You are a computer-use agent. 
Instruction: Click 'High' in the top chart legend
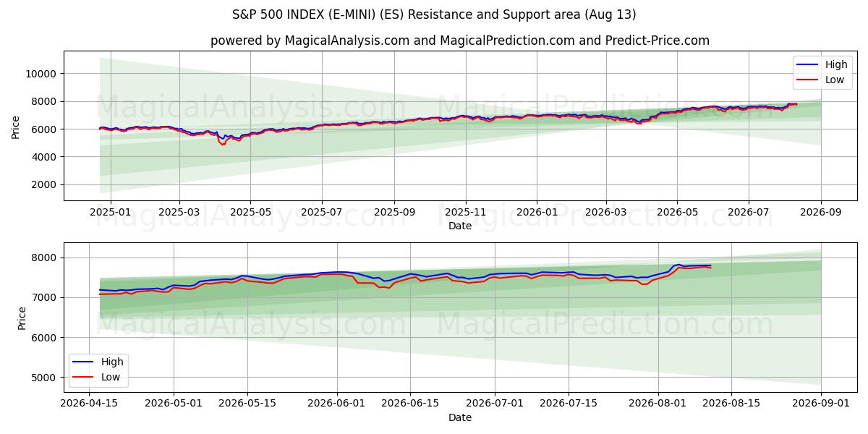pyautogui.click(x=836, y=64)
